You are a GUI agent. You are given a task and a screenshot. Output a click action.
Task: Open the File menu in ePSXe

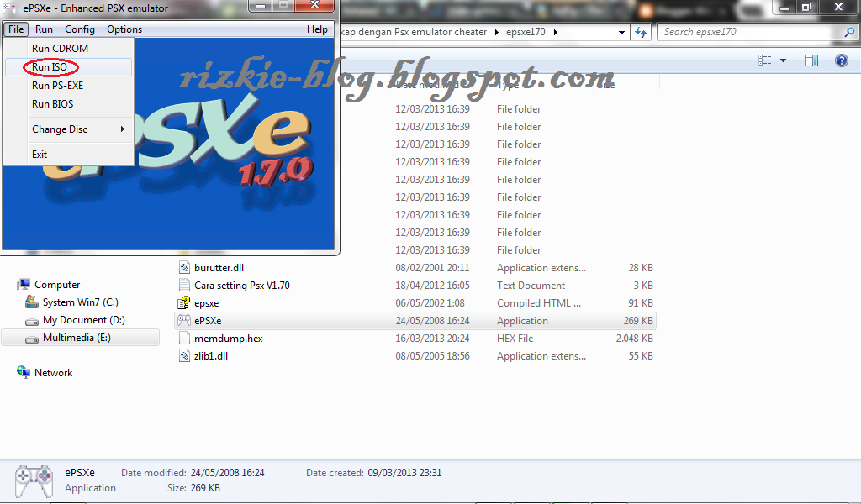[15, 29]
